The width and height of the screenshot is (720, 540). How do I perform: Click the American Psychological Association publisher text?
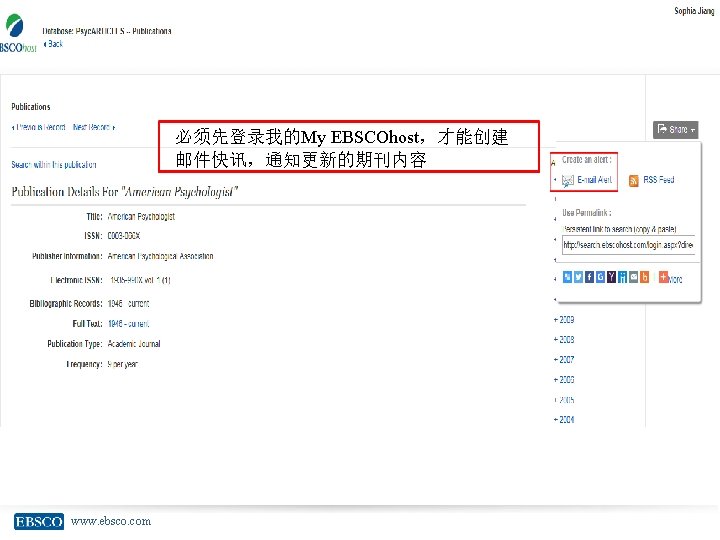pos(160,256)
